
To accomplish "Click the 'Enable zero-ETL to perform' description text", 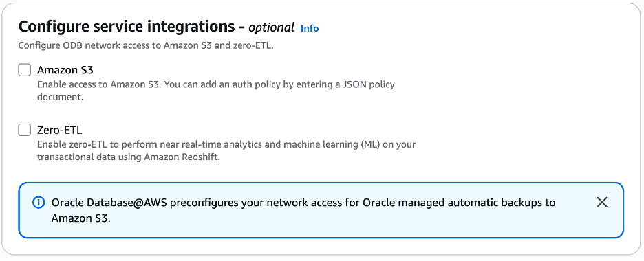I will click(227, 151).
